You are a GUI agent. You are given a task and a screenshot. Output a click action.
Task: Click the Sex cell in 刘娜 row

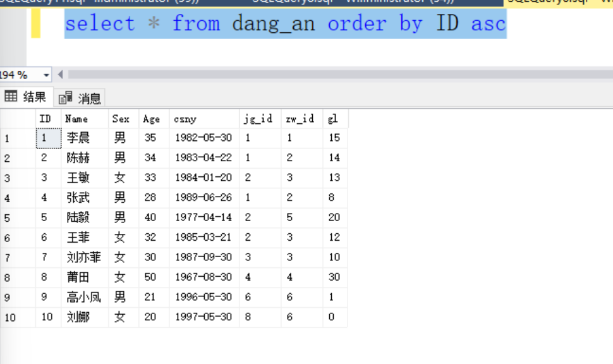tap(123, 317)
